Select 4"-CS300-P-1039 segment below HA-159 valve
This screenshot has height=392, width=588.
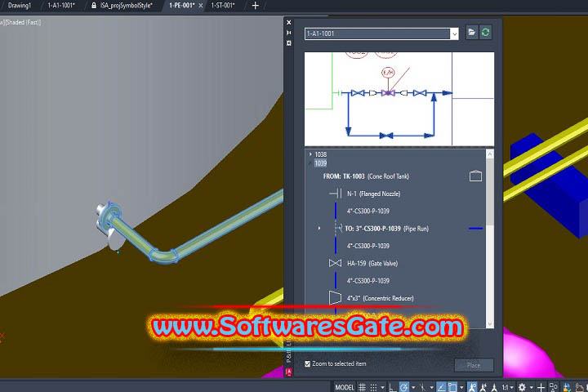[367, 281]
